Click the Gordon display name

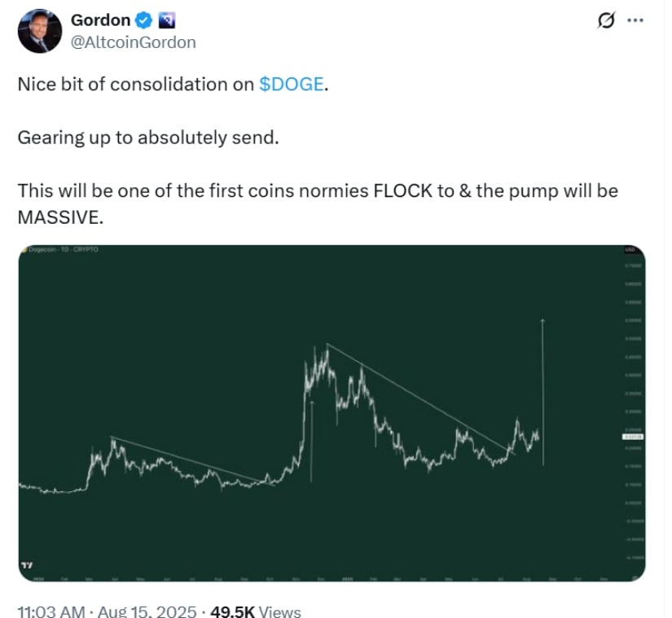(101, 20)
